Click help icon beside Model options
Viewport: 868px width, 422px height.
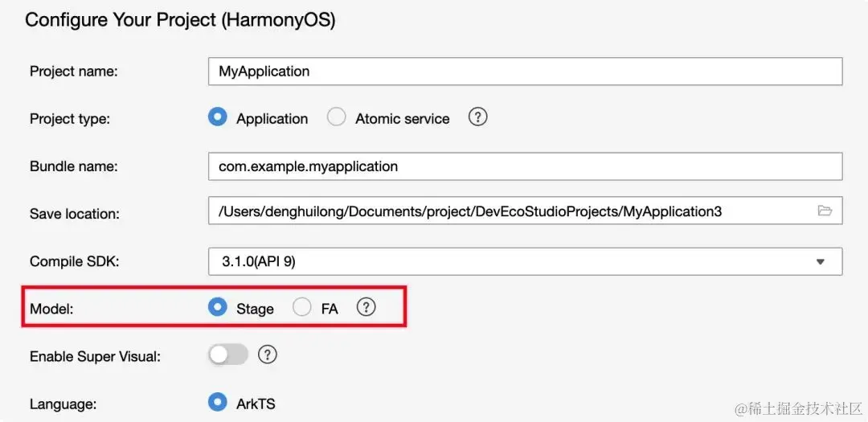click(x=366, y=307)
